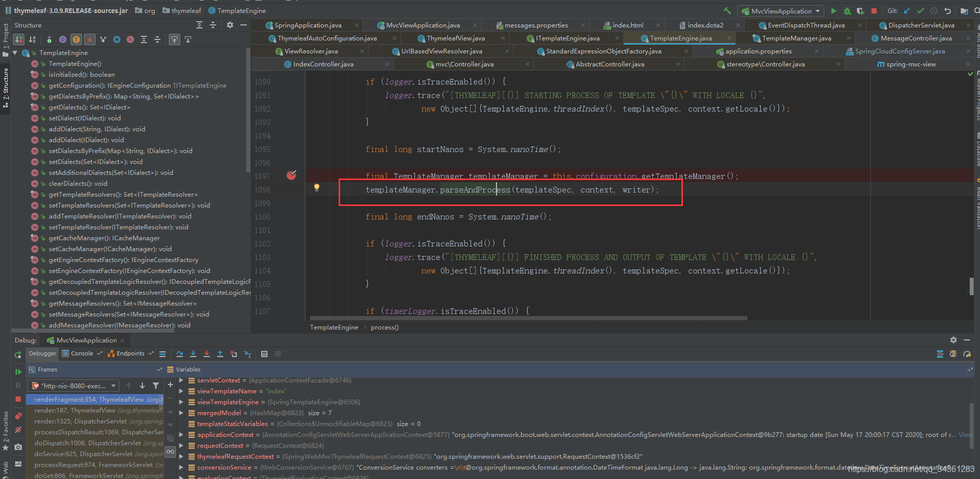Toggle Show Properties (p) in Structure
Image resolution: width=980 pixels, height=479 pixels.
(63, 39)
